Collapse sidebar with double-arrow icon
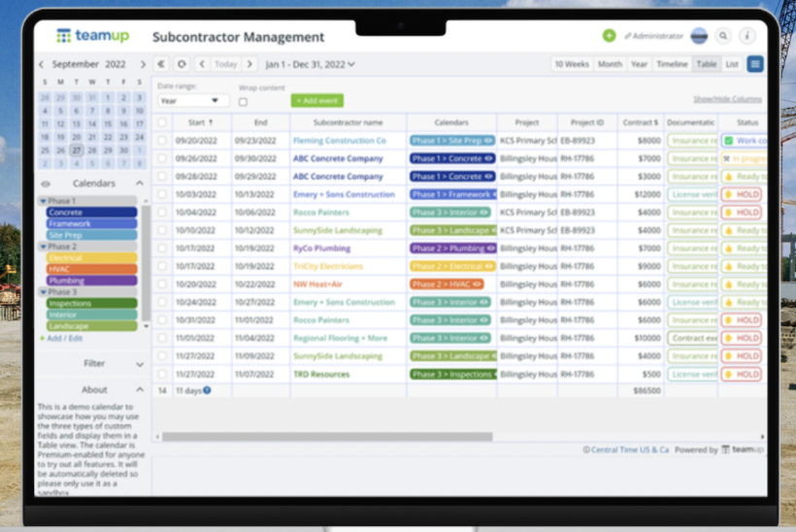 [x=161, y=64]
